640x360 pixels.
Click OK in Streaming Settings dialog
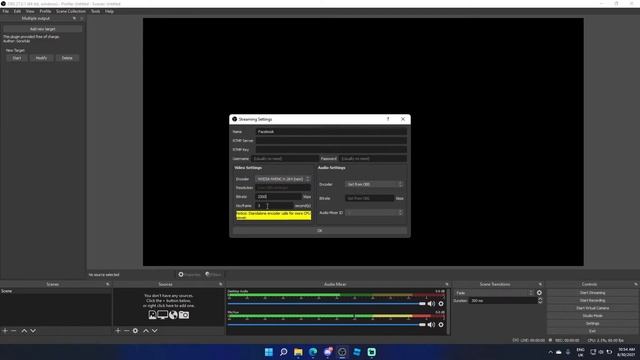point(320,231)
